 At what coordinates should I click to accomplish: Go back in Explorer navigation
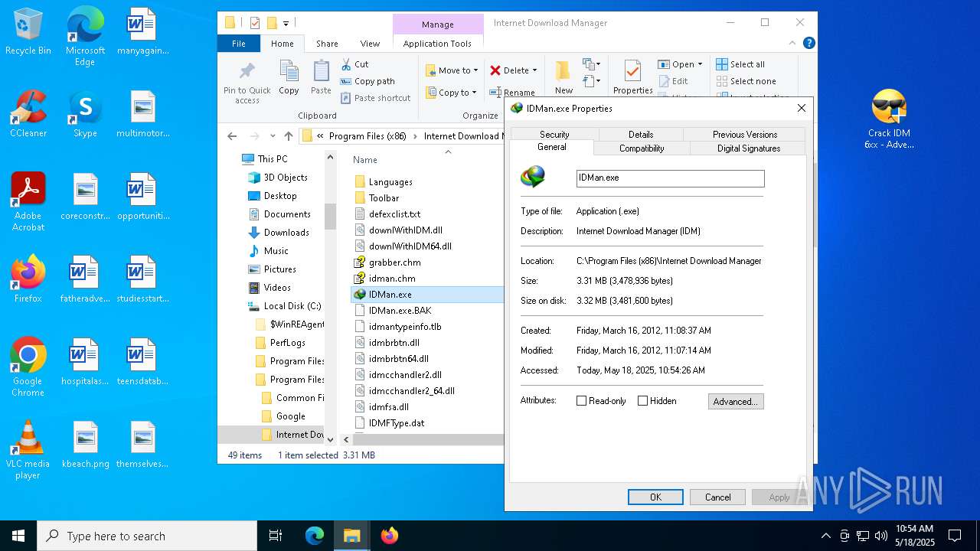232,136
